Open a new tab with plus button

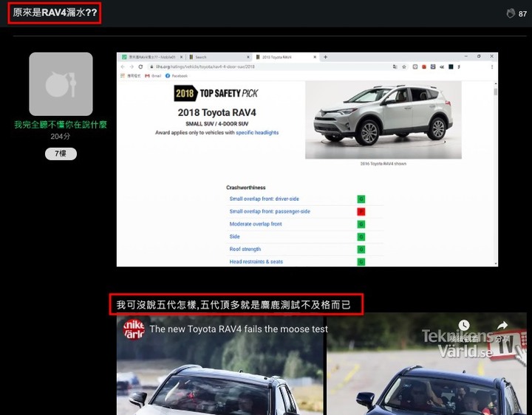325,57
